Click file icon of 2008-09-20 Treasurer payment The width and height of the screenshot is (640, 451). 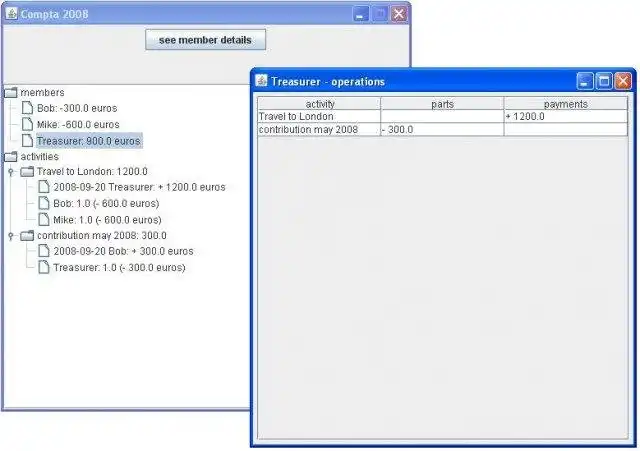[44, 187]
